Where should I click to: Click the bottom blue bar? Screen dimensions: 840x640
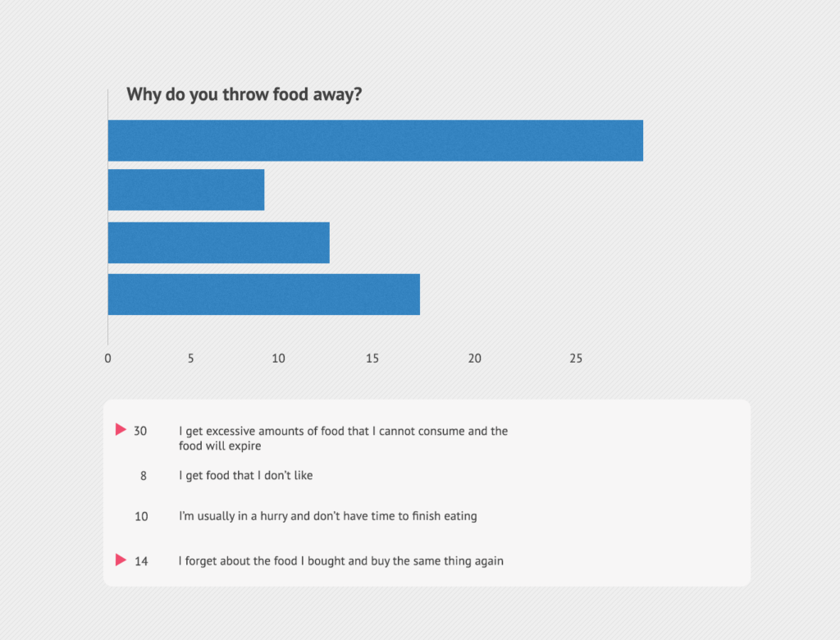click(x=263, y=295)
